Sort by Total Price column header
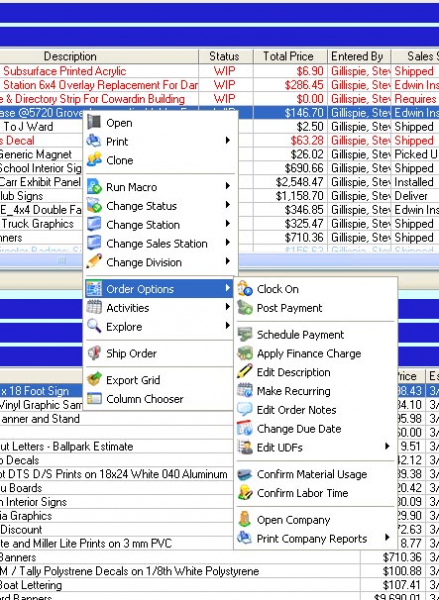Viewport: 439px width, 600px height. [290, 56]
